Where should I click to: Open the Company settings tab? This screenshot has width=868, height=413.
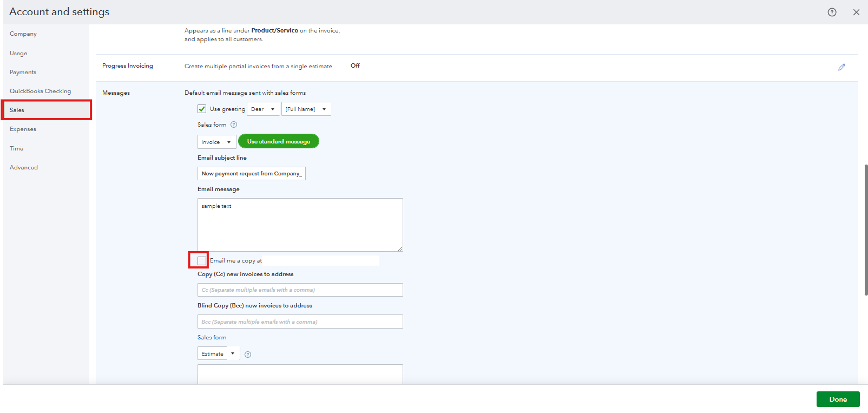pos(23,34)
